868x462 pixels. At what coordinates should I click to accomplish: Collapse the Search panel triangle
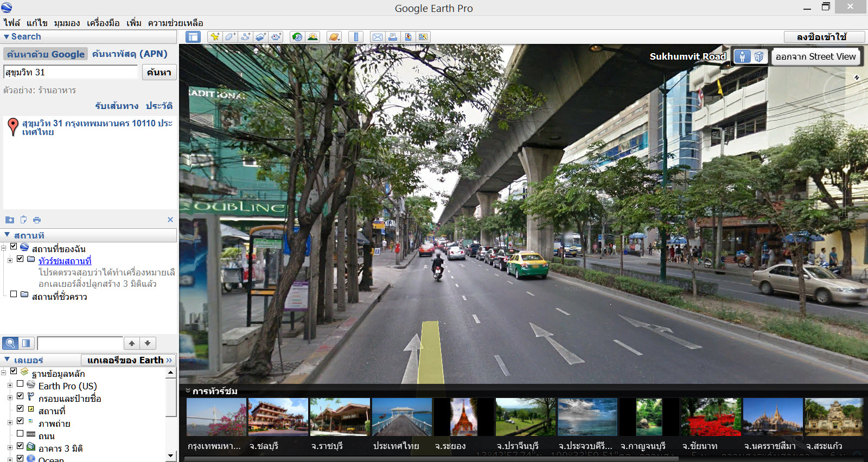tap(7, 37)
